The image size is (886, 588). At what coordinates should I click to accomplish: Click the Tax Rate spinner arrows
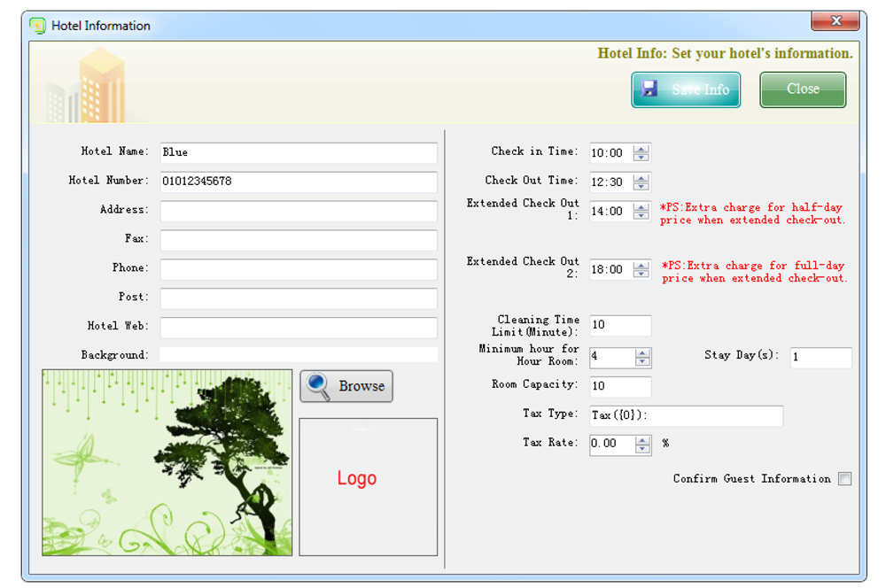click(643, 445)
